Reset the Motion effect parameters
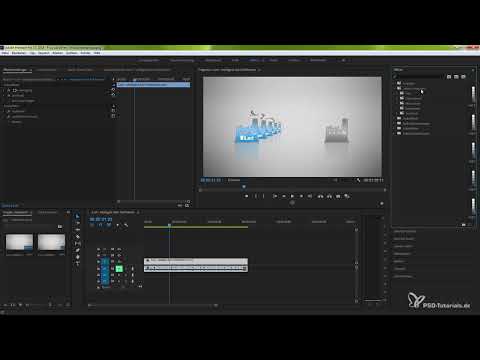The image size is (480, 360). [113, 90]
